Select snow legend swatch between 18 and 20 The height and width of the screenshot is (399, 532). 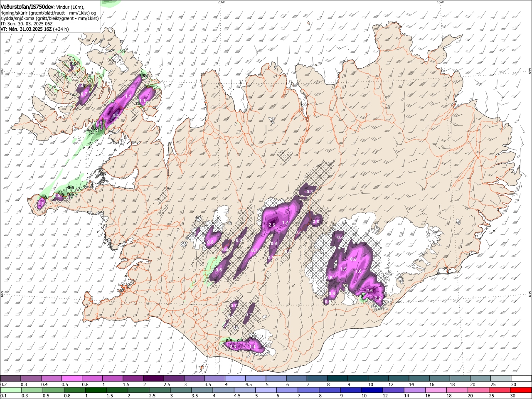pyautogui.click(x=460, y=379)
